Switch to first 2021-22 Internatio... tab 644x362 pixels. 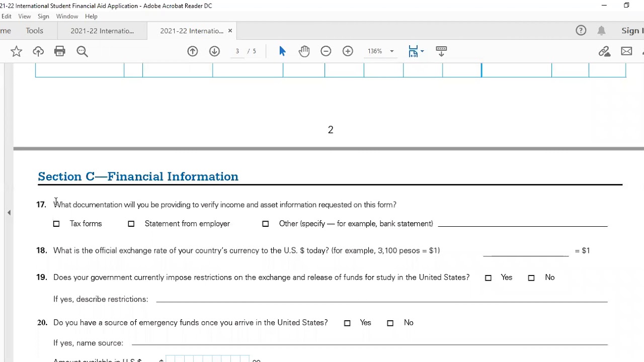tap(102, 31)
